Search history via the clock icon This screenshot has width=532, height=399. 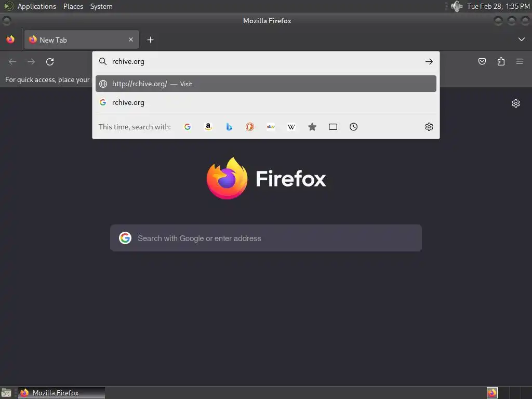click(353, 127)
